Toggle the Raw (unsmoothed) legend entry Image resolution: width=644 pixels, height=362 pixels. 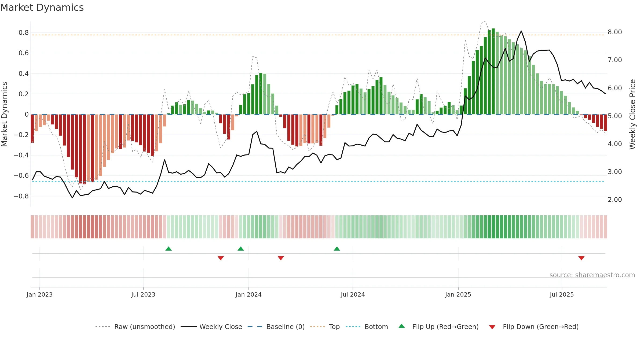(x=135, y=327)
